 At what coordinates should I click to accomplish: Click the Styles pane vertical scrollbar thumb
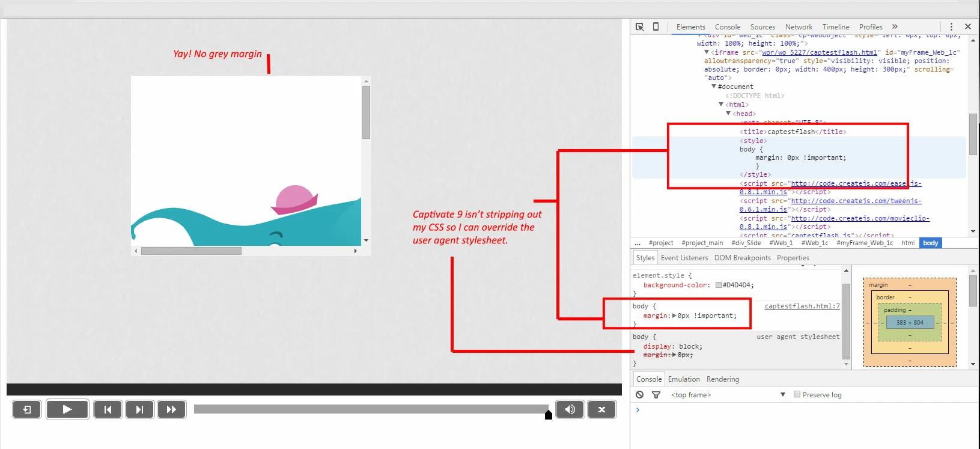846,321
